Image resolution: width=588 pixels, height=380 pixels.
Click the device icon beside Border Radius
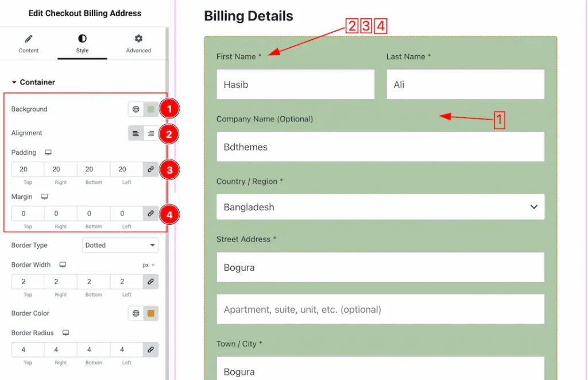pyautogui.click(x=65, y=333)
